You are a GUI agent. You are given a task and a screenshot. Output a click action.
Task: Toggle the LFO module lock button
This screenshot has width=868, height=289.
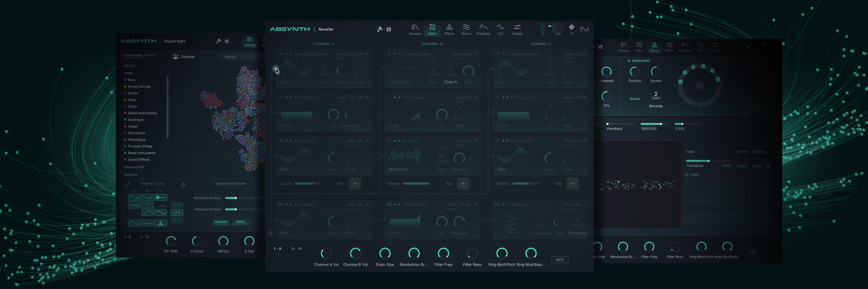point(177,213)
